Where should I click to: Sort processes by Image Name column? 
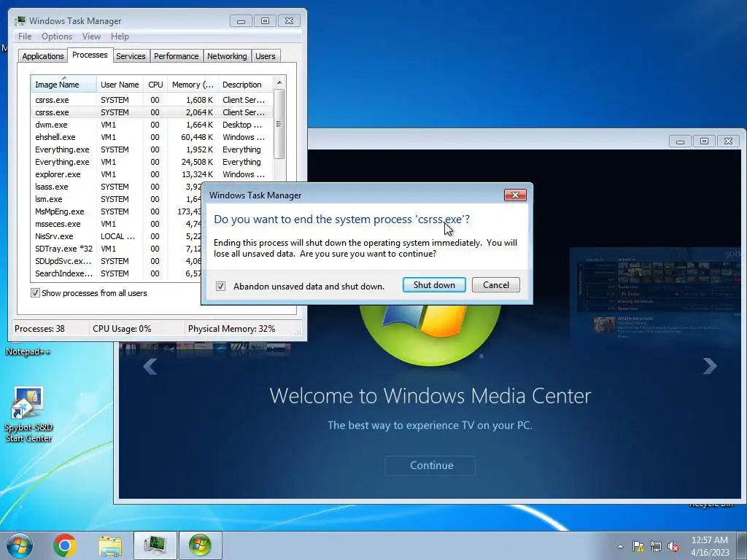63,85
